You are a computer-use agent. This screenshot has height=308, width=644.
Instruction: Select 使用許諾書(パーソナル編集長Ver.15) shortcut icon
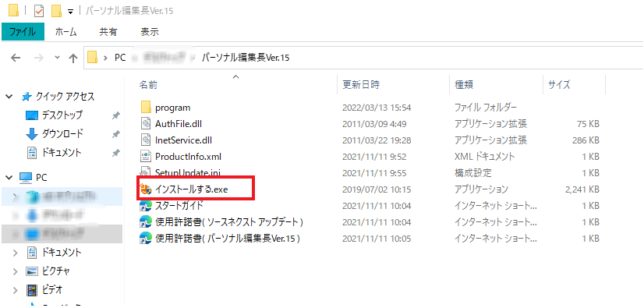(147, 238)
